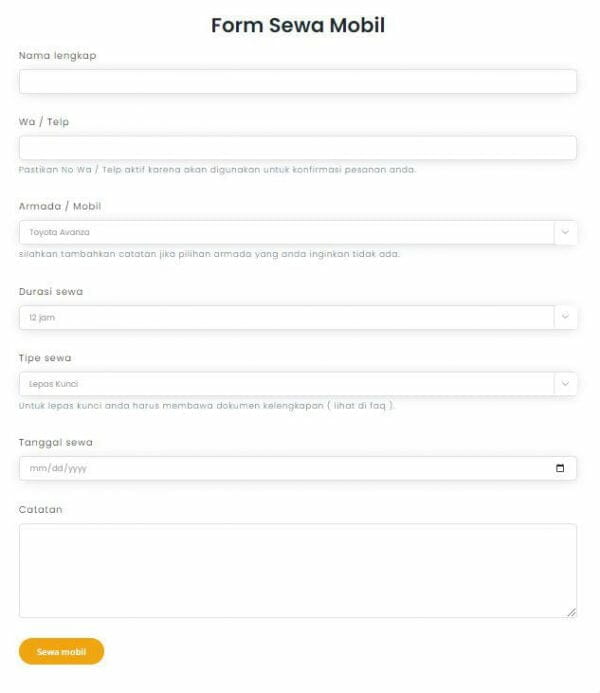Click the Armada / Mobil label
Screen dimensions: 600x693
(x=60, y=206)
